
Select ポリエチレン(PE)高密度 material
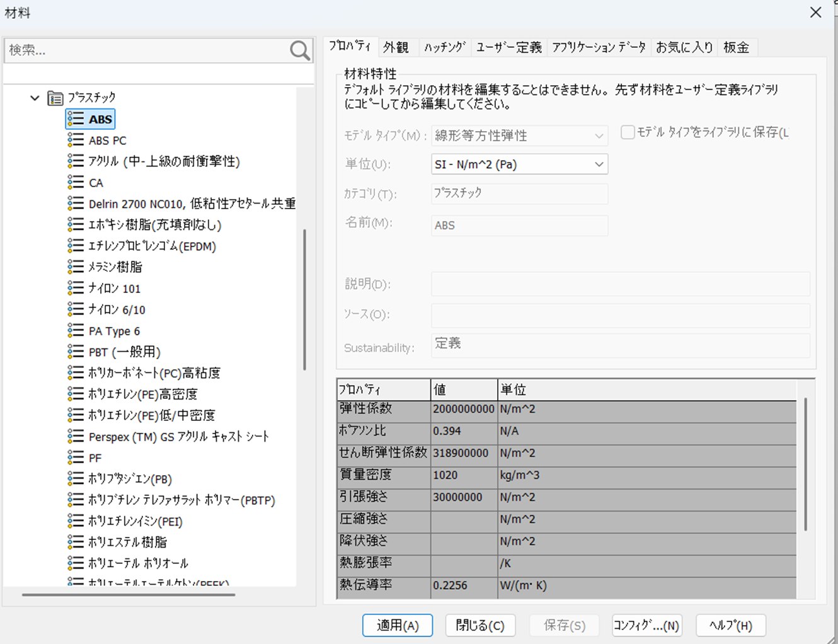tap(142, 394)
